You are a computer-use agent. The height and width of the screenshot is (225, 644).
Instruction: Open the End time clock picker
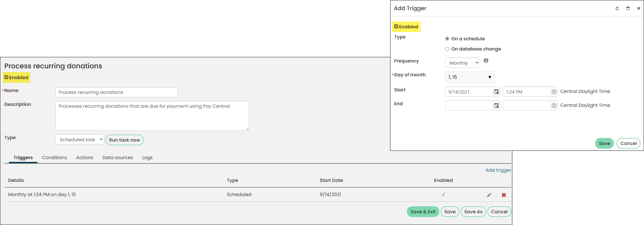554,106
